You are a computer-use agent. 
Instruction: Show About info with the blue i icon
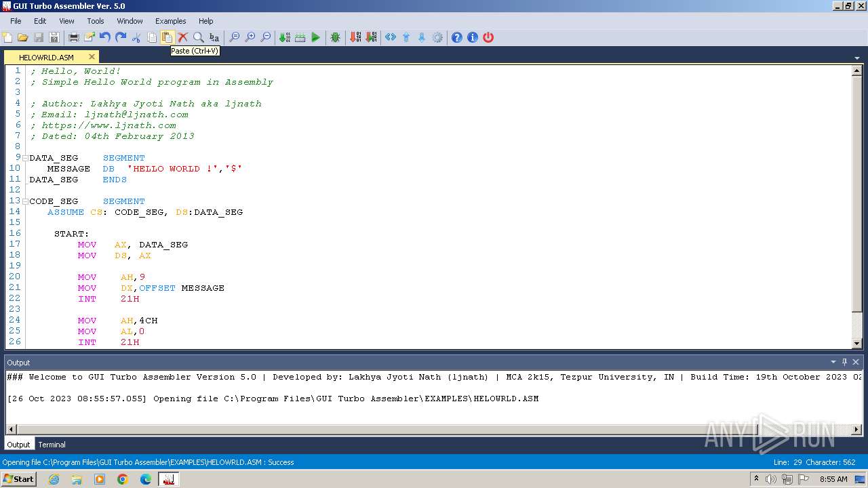[x=473, y=37]
